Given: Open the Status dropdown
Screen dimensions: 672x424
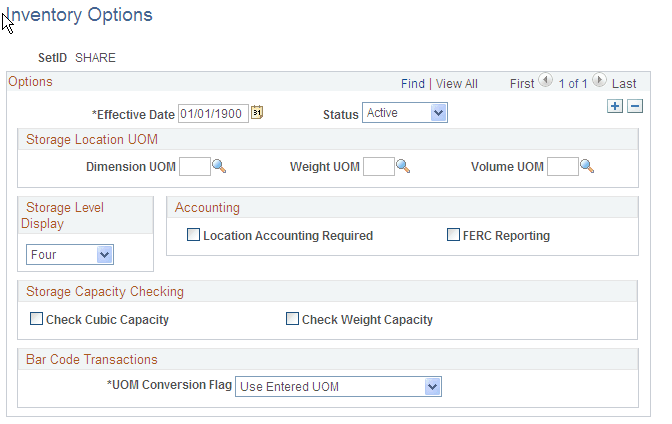Looking at the screenshot, I should tap(405, 113).
